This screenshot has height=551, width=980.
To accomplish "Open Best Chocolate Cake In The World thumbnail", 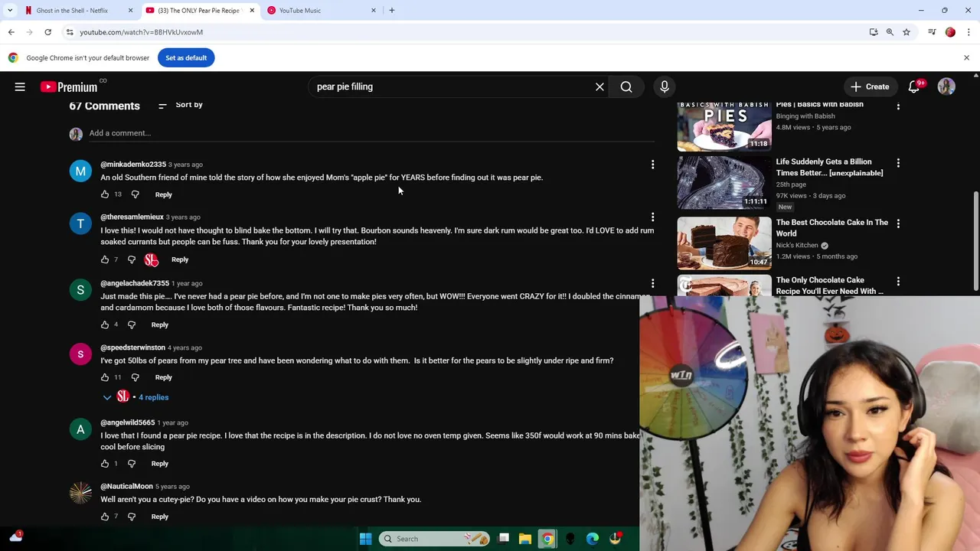I will 724,243.
